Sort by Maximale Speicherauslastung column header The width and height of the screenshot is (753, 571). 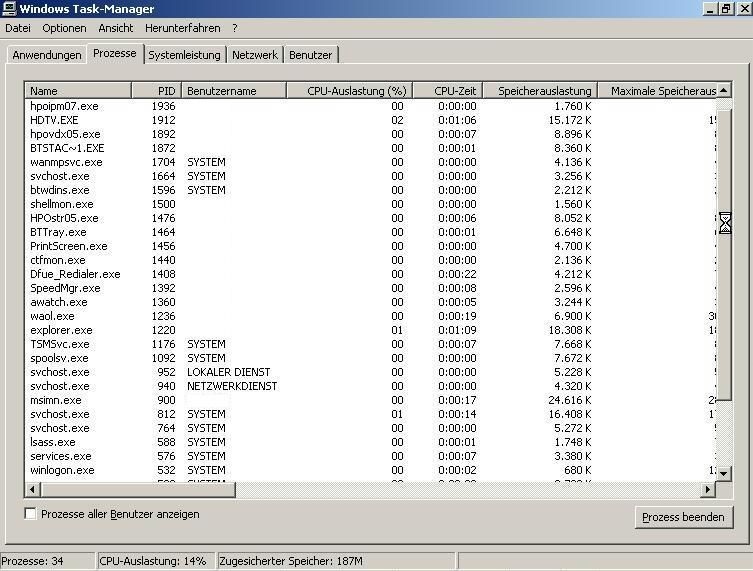tap(657, 91)
